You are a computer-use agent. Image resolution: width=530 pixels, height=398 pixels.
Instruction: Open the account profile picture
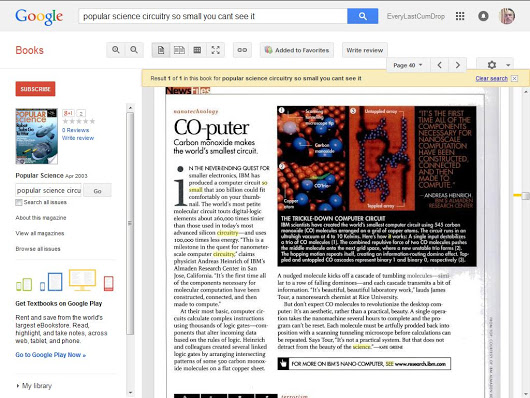[x=507, y=16]
